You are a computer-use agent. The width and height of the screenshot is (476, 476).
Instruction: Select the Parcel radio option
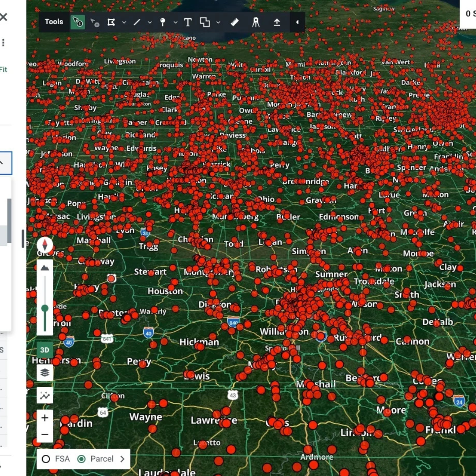tap(82, 459)
